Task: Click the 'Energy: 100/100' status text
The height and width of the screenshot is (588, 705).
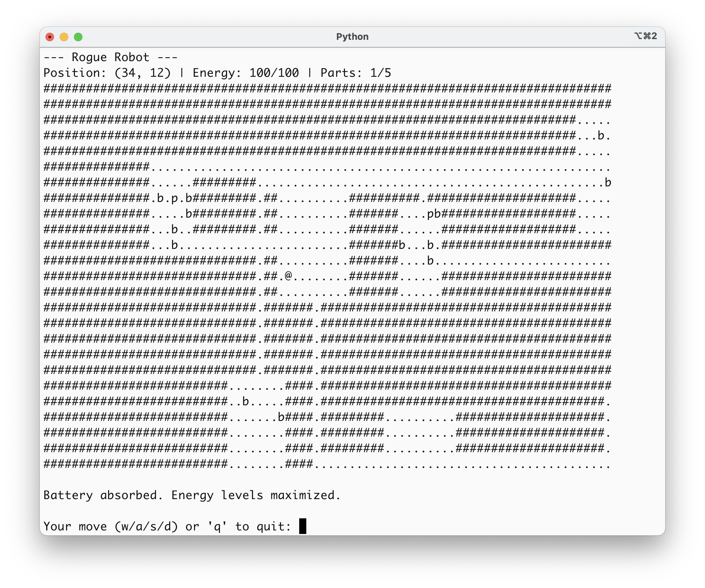Action: (x=246, y=73)
